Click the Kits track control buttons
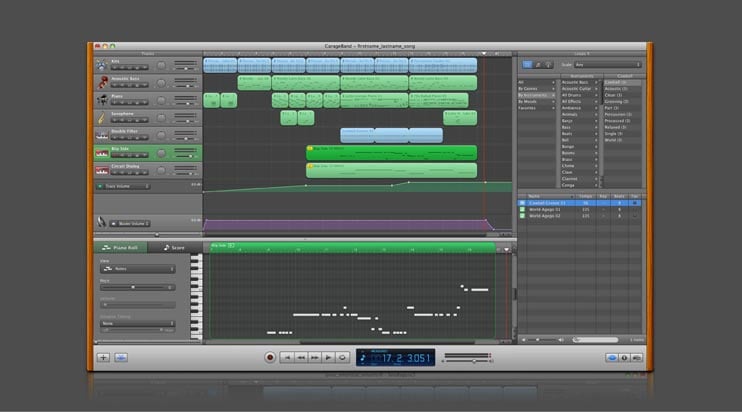The image size is (742, 412). [129, 68]
